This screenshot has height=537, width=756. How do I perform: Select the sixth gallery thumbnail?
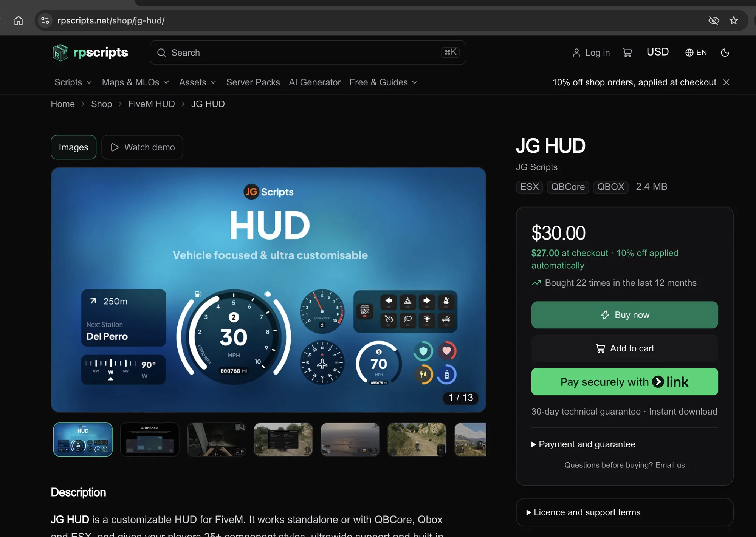[x=417, y=440]
